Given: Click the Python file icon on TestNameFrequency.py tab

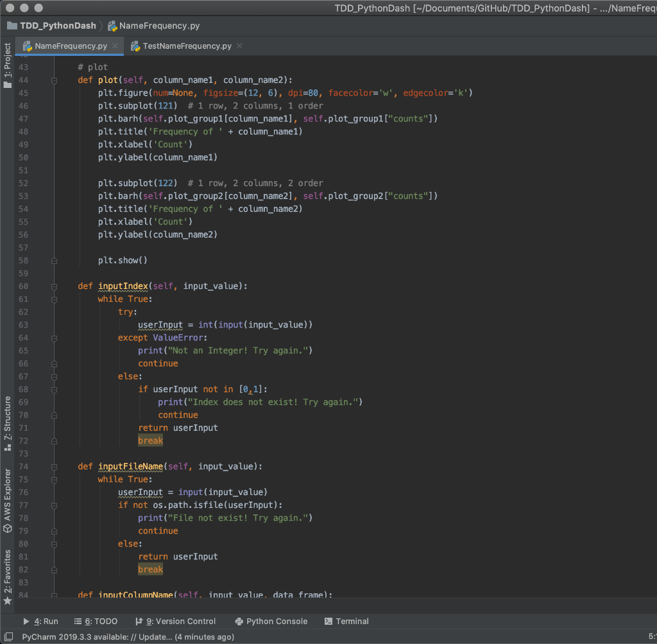Looking at the screenshot, I should (135, 46).
